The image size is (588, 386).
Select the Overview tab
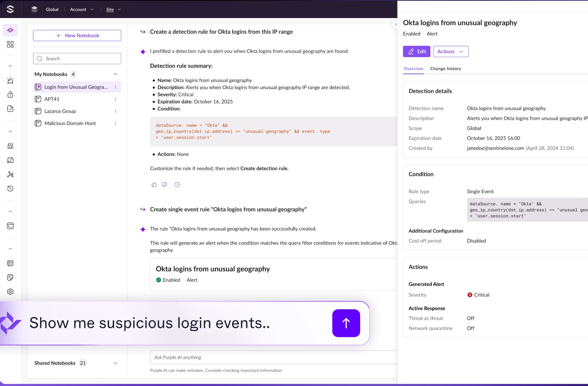pyautogui.click(x=413, y=69)
